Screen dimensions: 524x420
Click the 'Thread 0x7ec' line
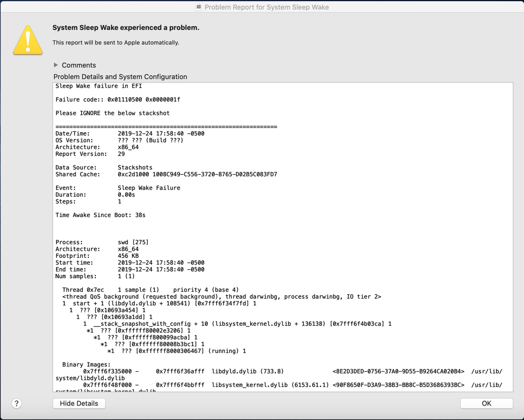[x=150, y=290]
